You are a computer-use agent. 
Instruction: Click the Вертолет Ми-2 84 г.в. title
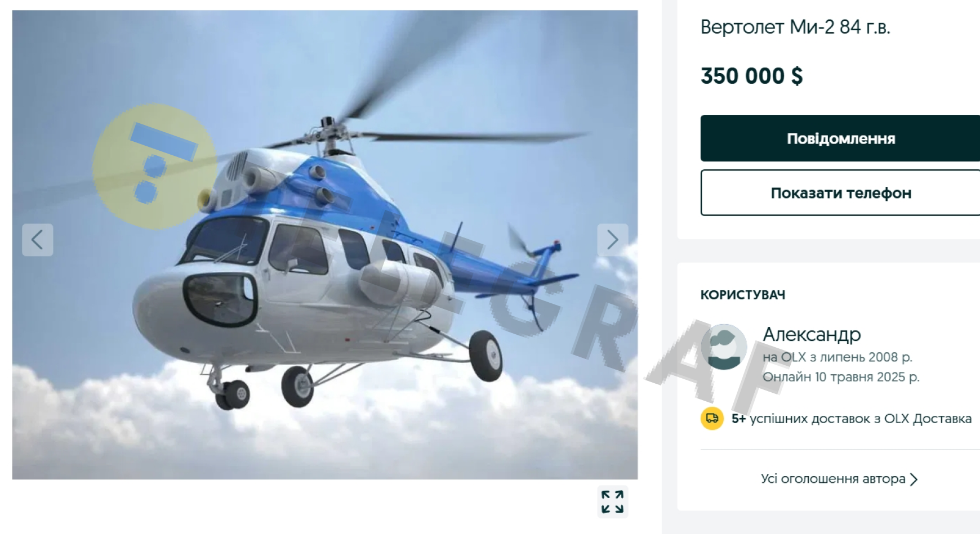coord(795,27)
